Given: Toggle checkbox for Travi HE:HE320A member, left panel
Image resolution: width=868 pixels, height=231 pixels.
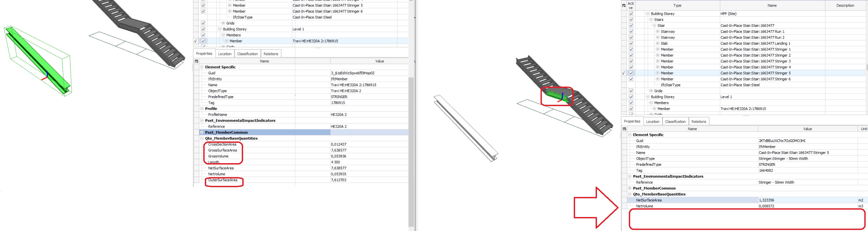Looking at the screenshot, I should 203,41.
